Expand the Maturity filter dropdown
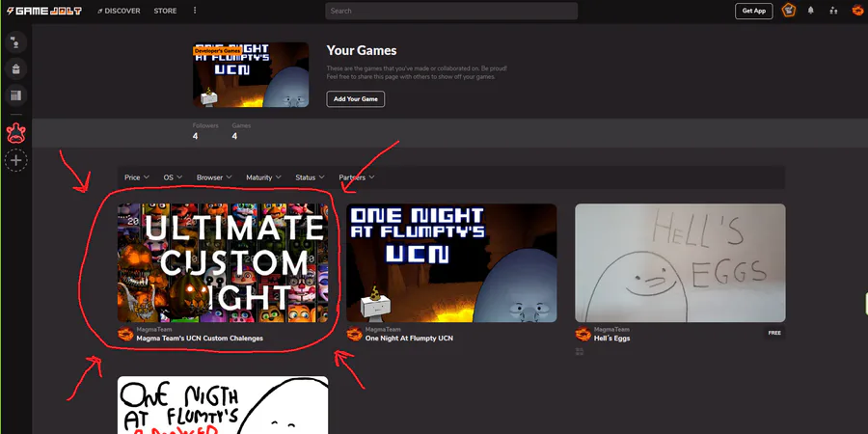 pos(263,177)
